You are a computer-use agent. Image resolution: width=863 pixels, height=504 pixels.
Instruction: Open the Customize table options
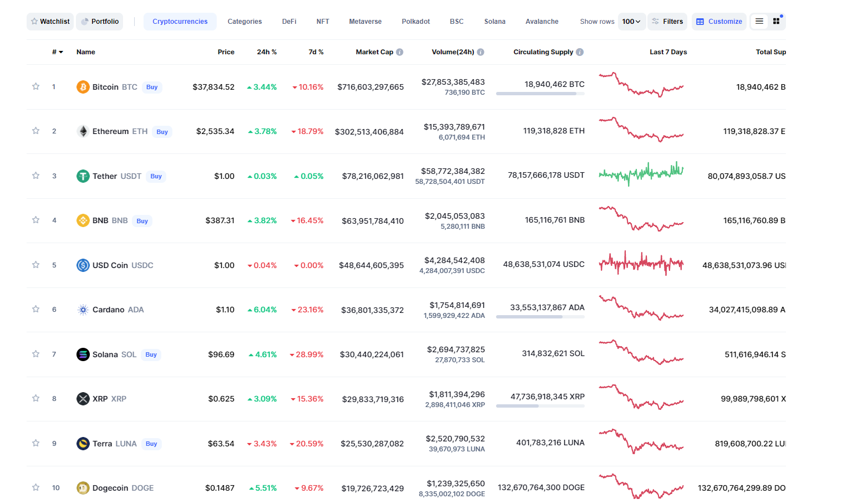(719, 22)
